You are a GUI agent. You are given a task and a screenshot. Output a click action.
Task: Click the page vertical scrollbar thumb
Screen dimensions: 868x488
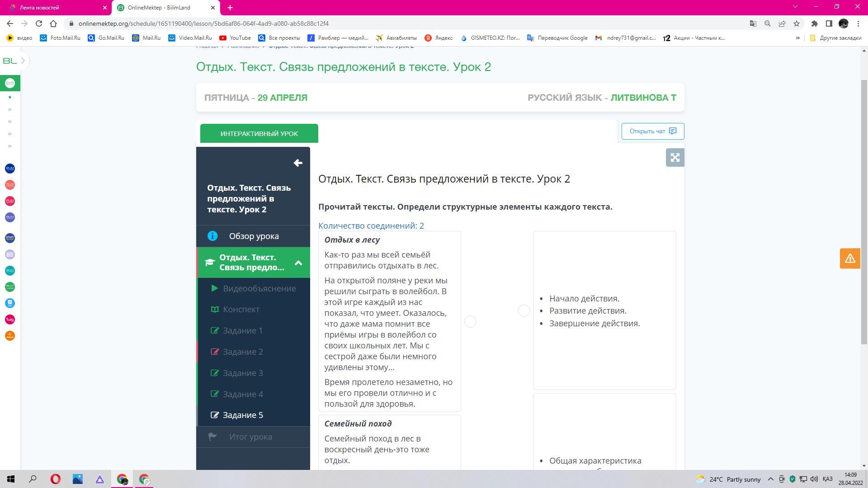(863, 212)
